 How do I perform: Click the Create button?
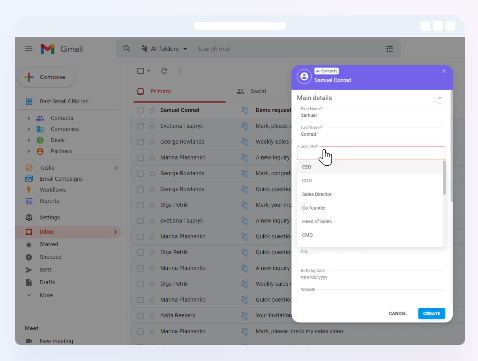[x=431, y=313]
